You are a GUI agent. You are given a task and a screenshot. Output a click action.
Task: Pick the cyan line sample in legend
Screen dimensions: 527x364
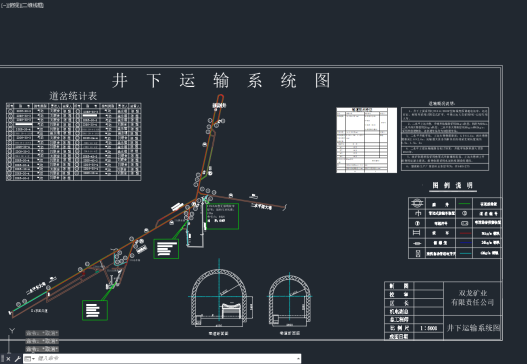[x=465, y=253]
